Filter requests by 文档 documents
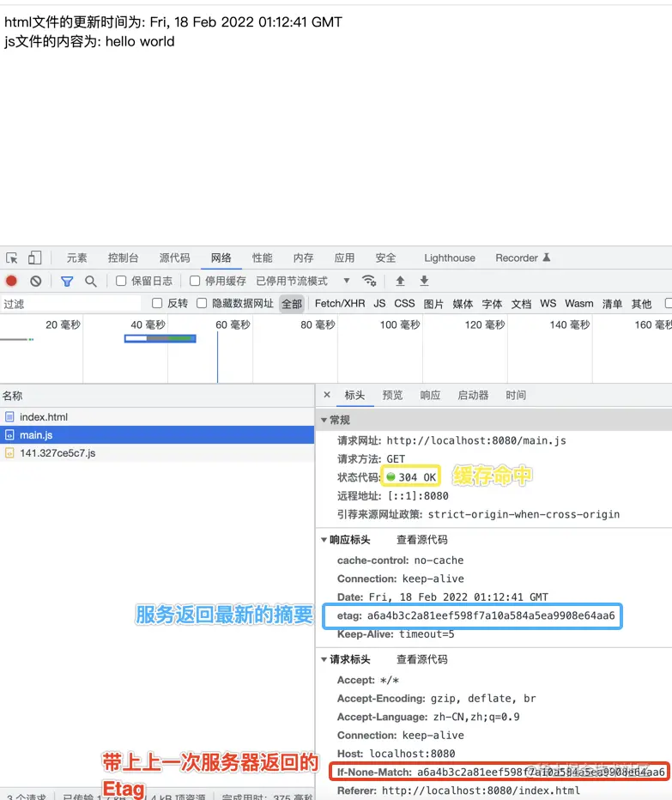This screenshot has width=672, height=800. (x=522, y=304)
